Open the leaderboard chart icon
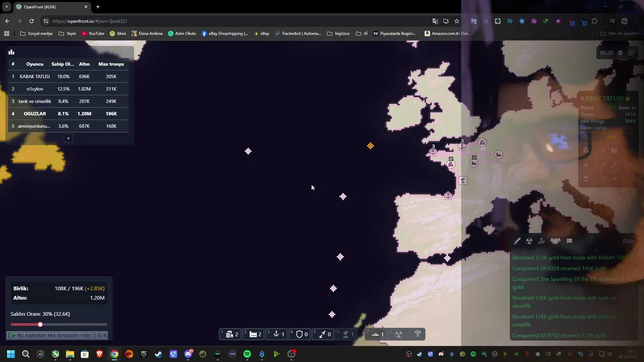The image size is (644, 362). (x=11, y=52)
